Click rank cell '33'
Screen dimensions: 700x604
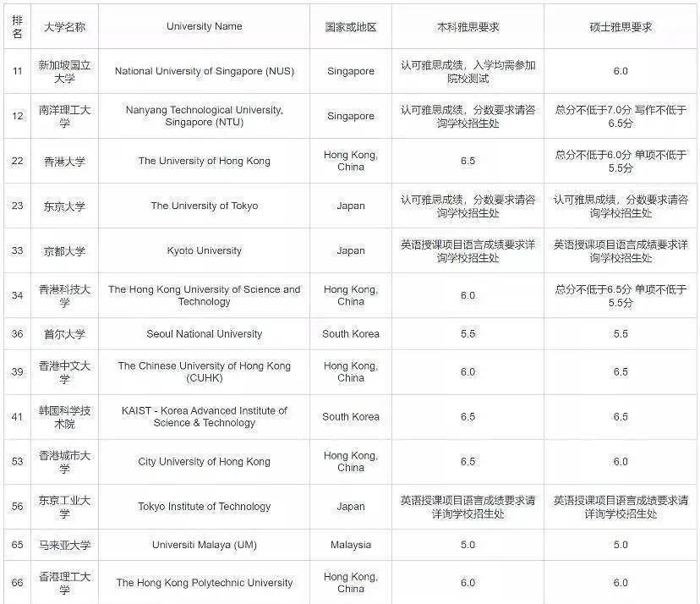pos(17,250)
